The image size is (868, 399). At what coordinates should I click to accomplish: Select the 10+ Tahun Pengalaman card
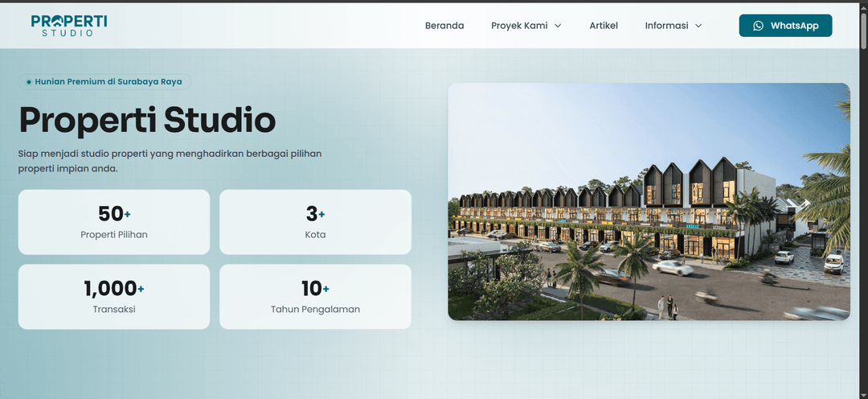(x=316, y=297)
